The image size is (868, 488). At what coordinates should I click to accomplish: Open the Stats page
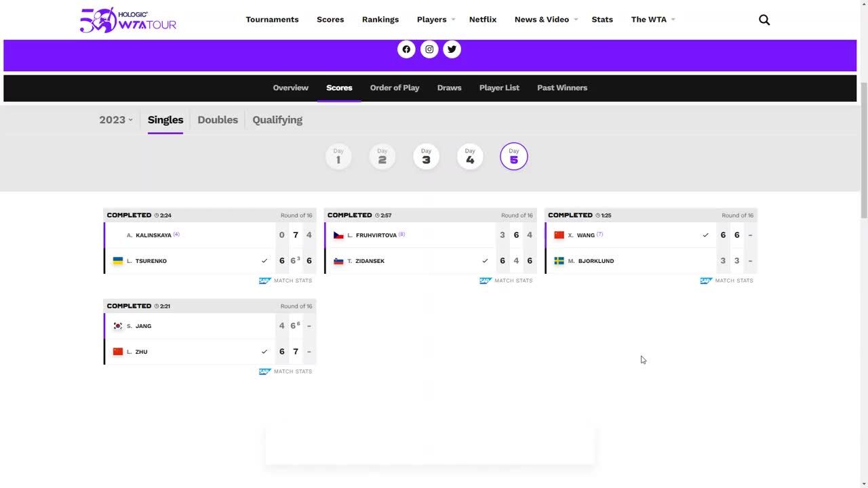602,20
